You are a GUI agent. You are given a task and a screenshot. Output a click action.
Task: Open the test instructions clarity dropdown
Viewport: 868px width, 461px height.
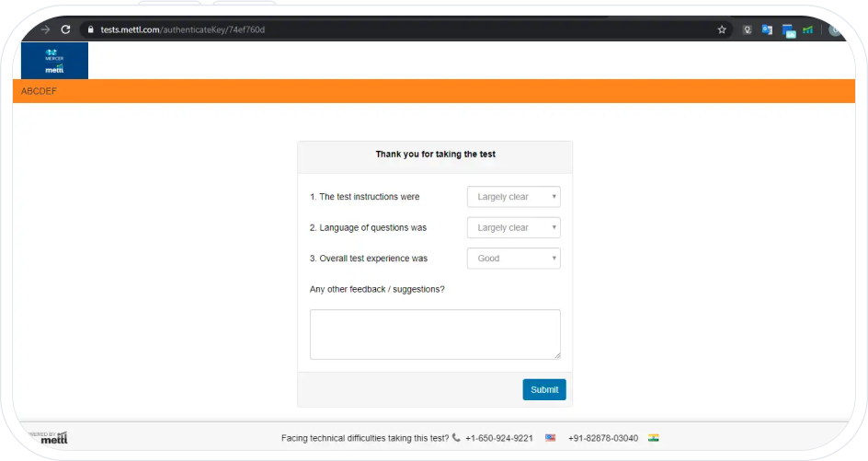coord(513,197)
